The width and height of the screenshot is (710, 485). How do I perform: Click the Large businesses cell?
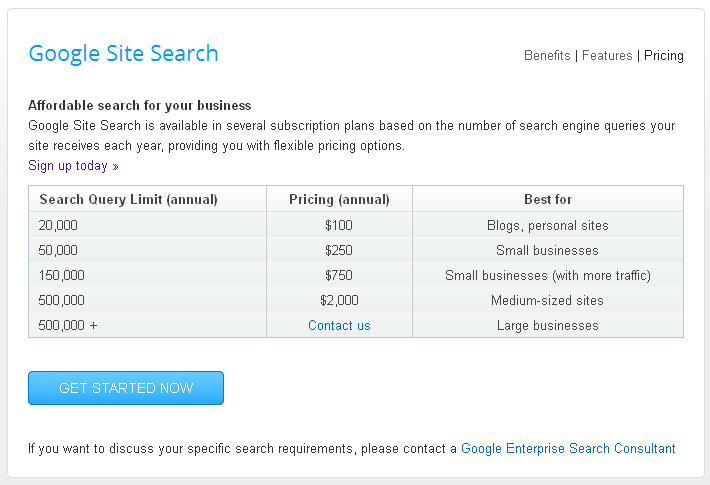click(548, 325)
